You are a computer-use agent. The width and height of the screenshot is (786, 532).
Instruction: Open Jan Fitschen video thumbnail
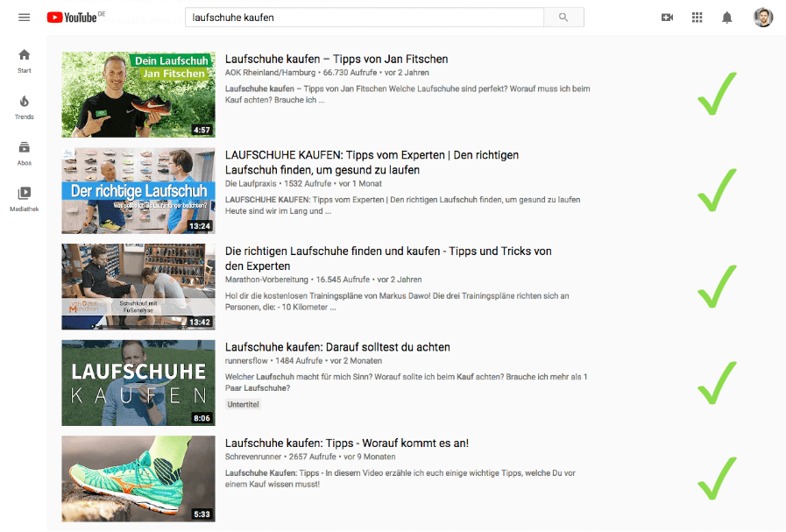coord(138,94)
